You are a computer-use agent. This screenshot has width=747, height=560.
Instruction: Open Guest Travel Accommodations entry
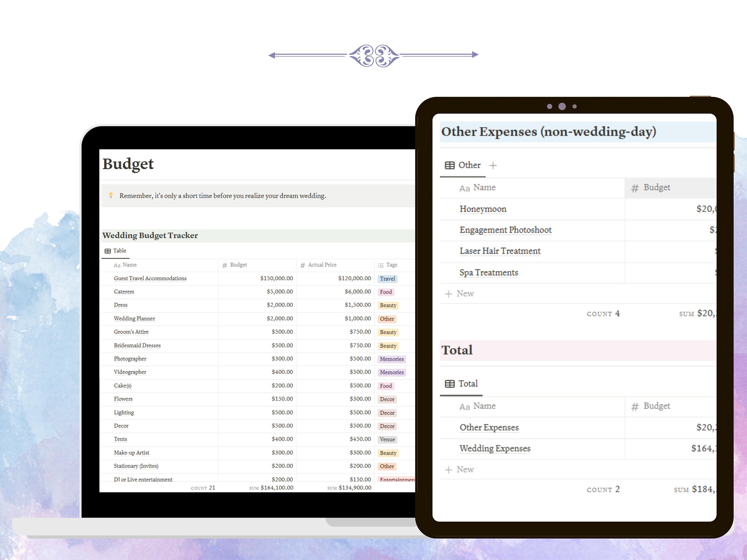pyautogui.click(x=150, y=279)
